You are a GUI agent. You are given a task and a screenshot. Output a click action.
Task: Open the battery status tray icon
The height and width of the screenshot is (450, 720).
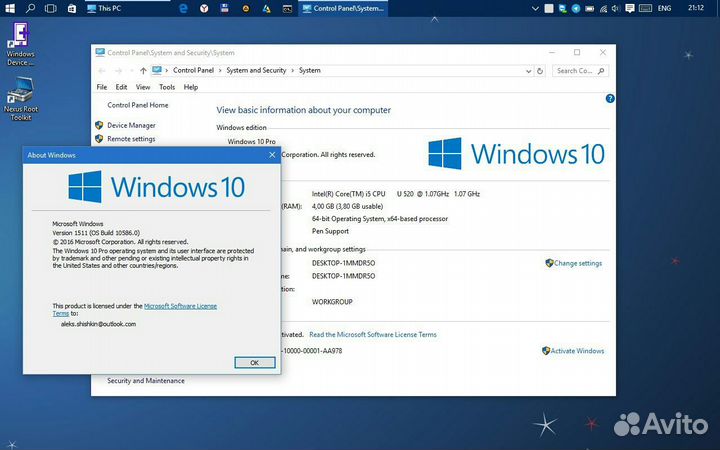(590, 8)
